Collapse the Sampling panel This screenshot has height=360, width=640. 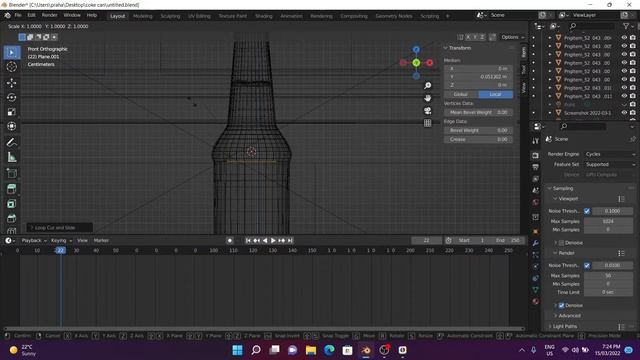click(563, 189)
